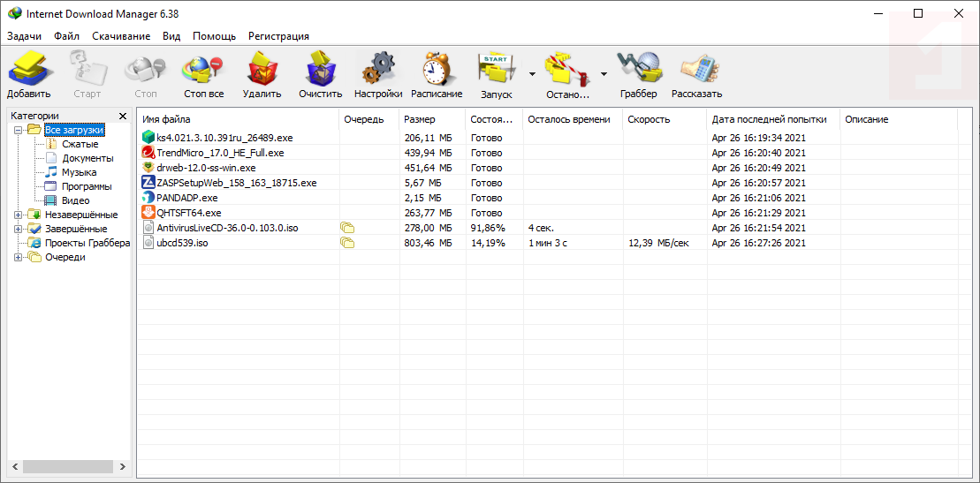Click the ubcd539.iso disc icon
Screen dimensions: 980x483
(x=148, y=243)
